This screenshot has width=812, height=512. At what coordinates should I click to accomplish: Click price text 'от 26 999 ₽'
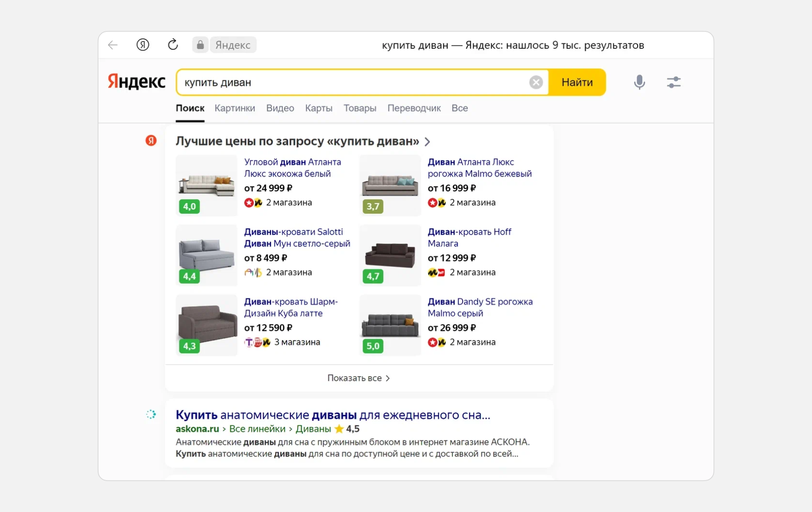452,327
